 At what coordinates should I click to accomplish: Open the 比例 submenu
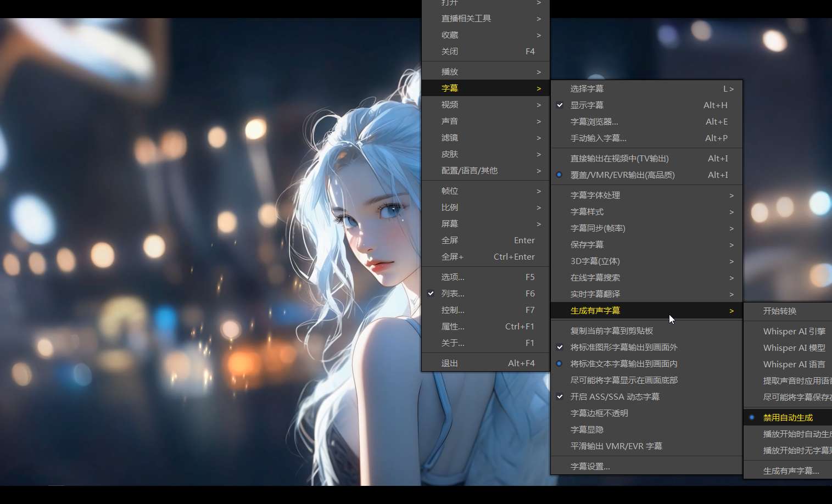point(485,207)
